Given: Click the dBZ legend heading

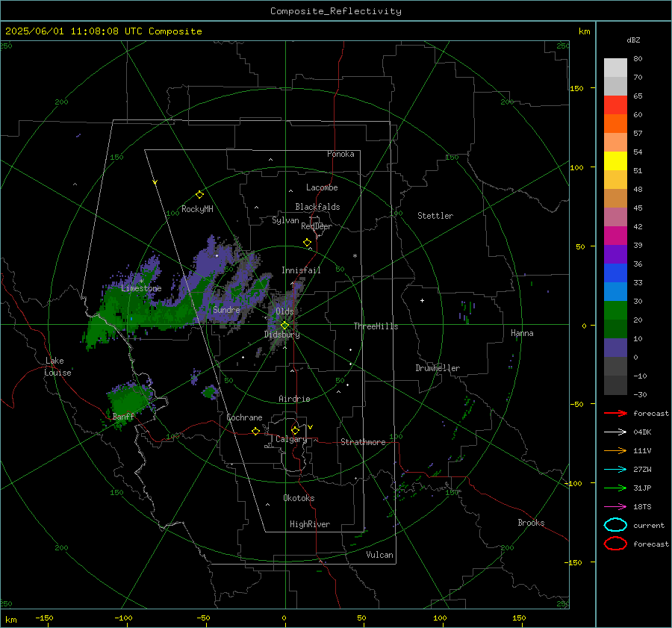Looking at the screenshot, I should 633,40.
